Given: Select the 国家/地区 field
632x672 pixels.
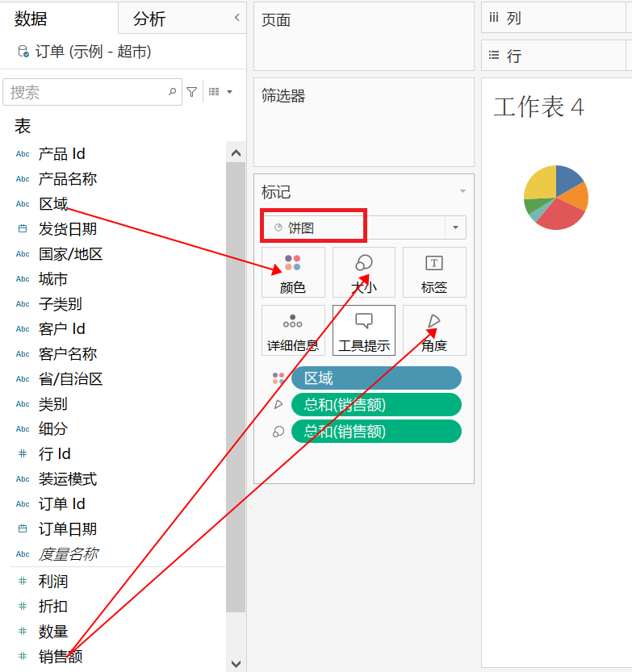Looking at the screenshot, I should point(71,253).
